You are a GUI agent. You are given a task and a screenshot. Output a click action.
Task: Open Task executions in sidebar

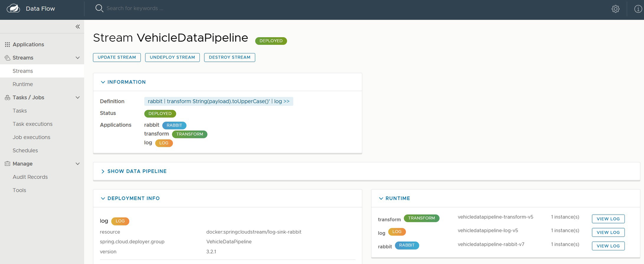click(x=32, y=124)
